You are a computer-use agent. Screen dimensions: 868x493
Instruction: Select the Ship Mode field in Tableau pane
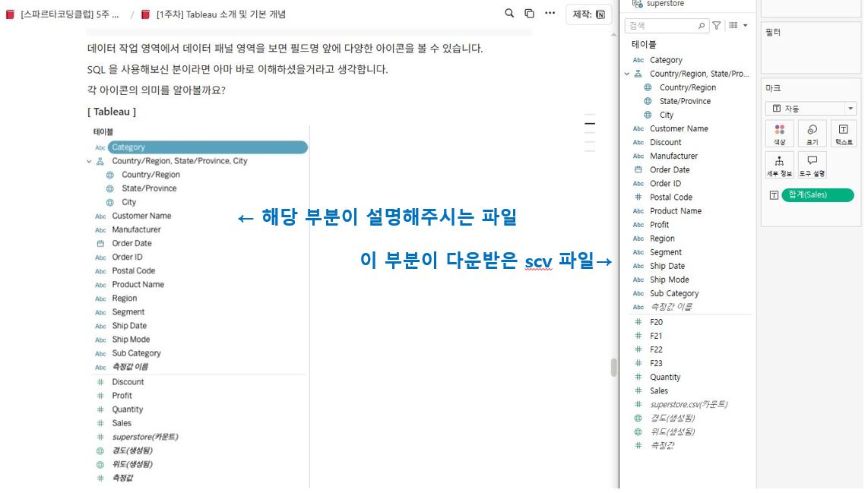(670, 280)
